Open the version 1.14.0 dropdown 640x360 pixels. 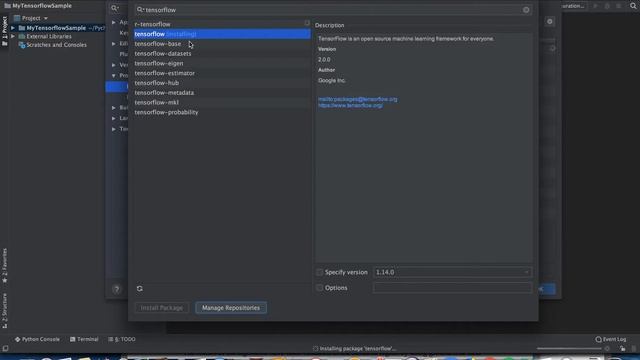452,272
